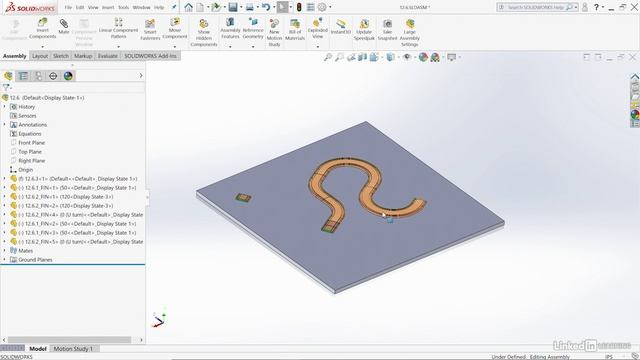
Task: Click the feature tree horizontal scrollbar
Action: 69,340
